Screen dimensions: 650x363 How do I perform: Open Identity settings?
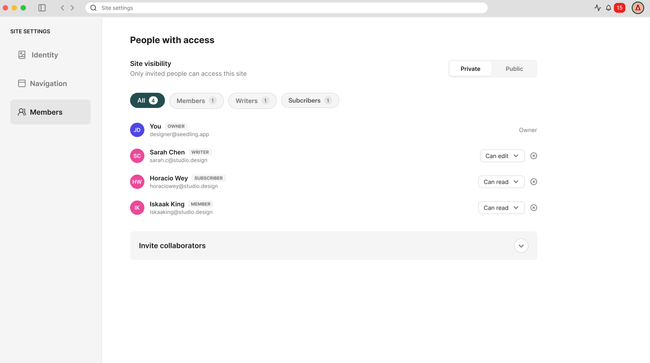point(51,55)
